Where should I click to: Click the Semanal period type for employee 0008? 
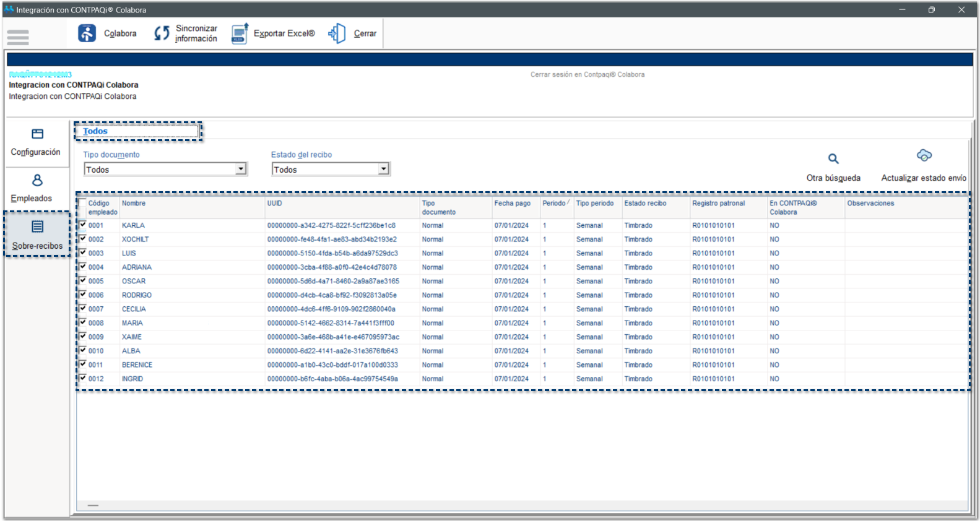589,323
